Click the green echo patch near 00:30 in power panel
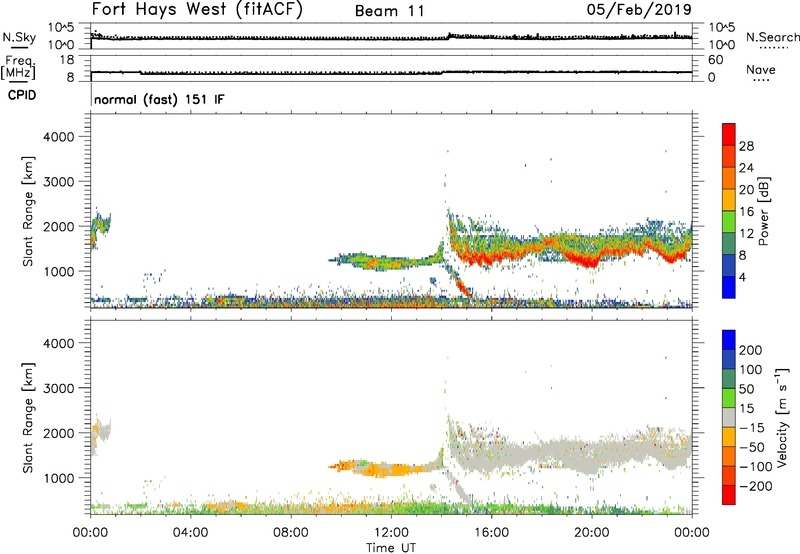This screenshot has height=554, width=800. tap(104, 223)
